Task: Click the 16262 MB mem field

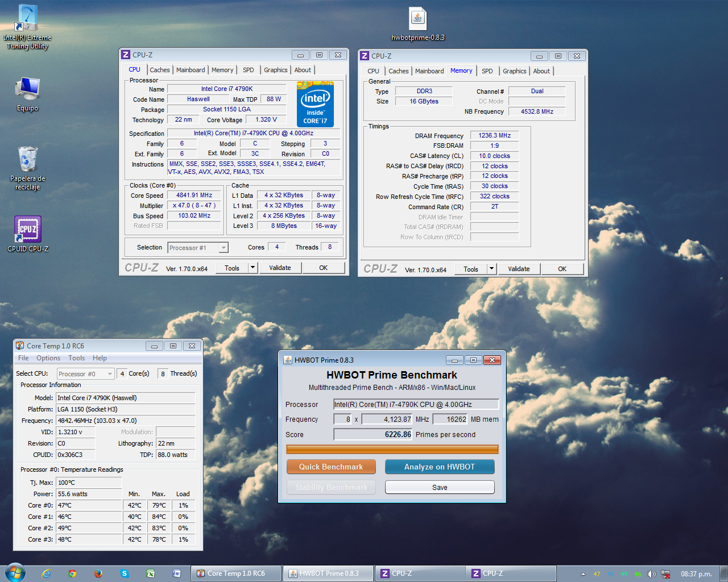Action: coord(450,419)
